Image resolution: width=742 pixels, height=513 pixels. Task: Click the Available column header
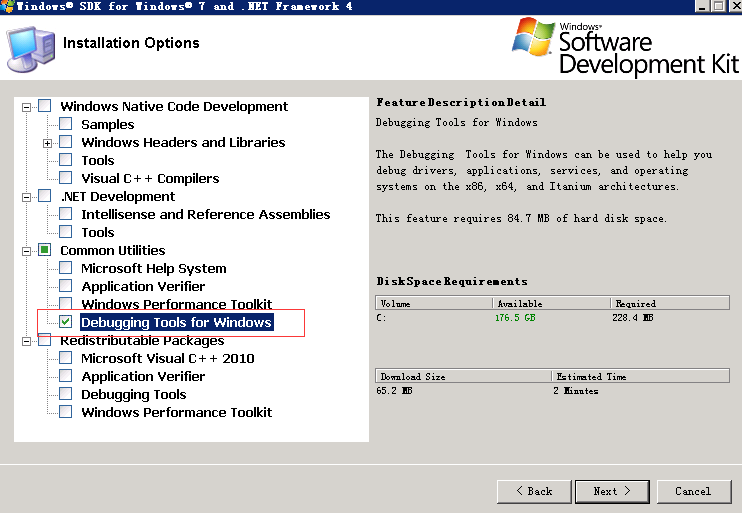[552, 303]
